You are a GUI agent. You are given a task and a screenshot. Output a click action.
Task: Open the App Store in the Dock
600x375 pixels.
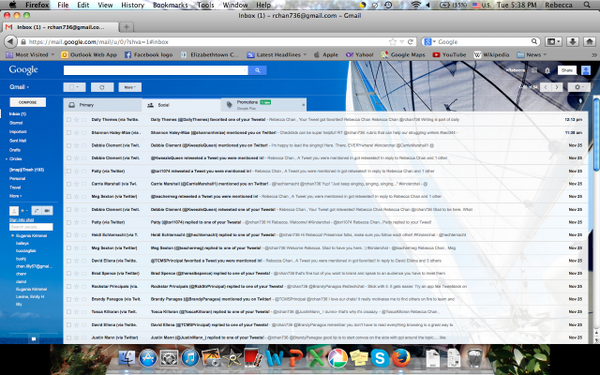148,358
